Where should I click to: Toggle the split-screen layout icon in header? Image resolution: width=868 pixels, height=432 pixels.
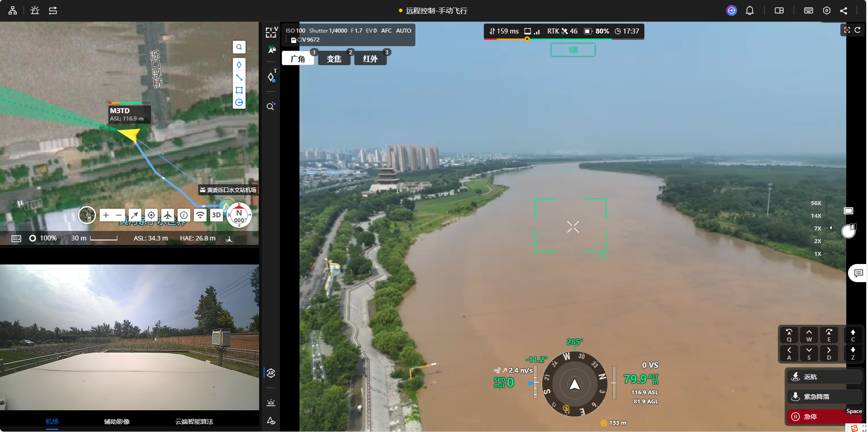pyautogui.click(x=779, y=10)
